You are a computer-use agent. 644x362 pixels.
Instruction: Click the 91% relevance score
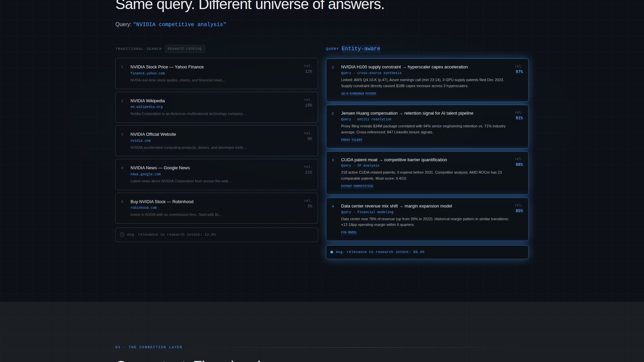519,118
